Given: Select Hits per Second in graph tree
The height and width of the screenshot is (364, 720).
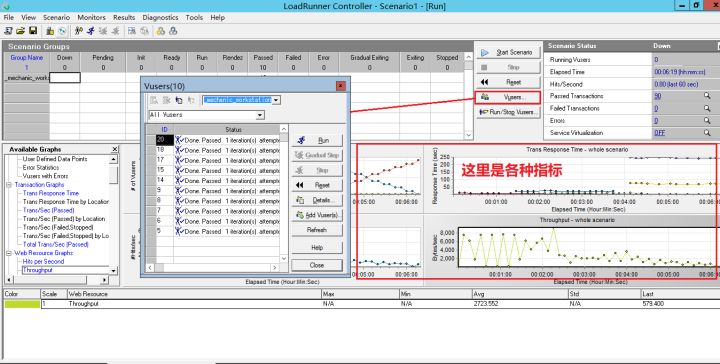Looking at the screenshot, I should [44, 262].
